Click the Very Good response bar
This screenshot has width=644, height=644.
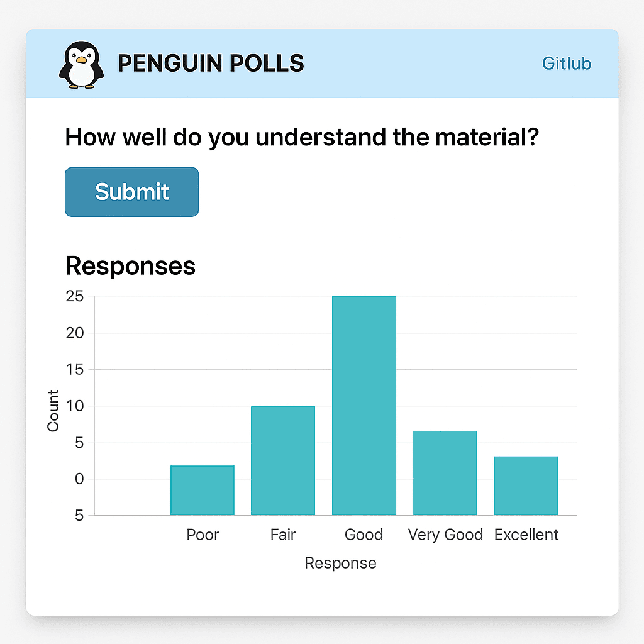click(x=445, y=472)
